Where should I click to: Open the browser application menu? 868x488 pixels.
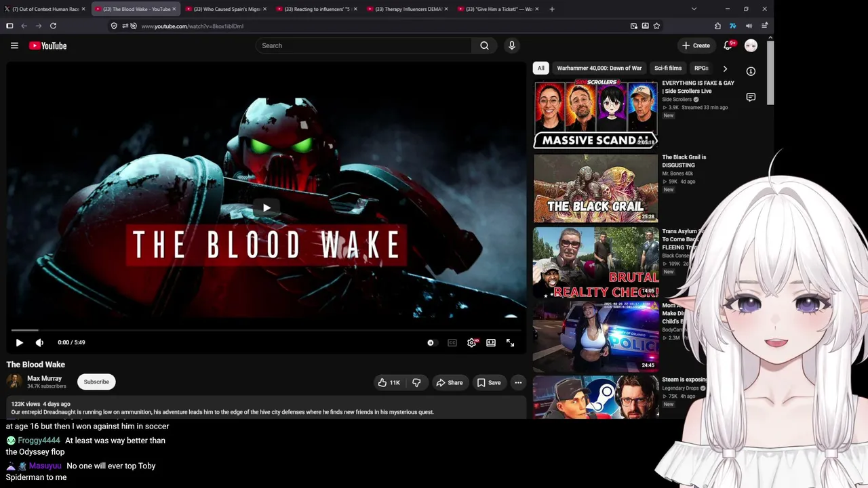click(764, 26)
